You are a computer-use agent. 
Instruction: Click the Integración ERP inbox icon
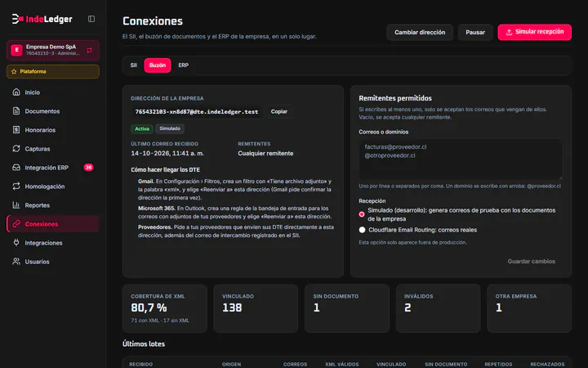pyautogui.click(x=16, y=168)
